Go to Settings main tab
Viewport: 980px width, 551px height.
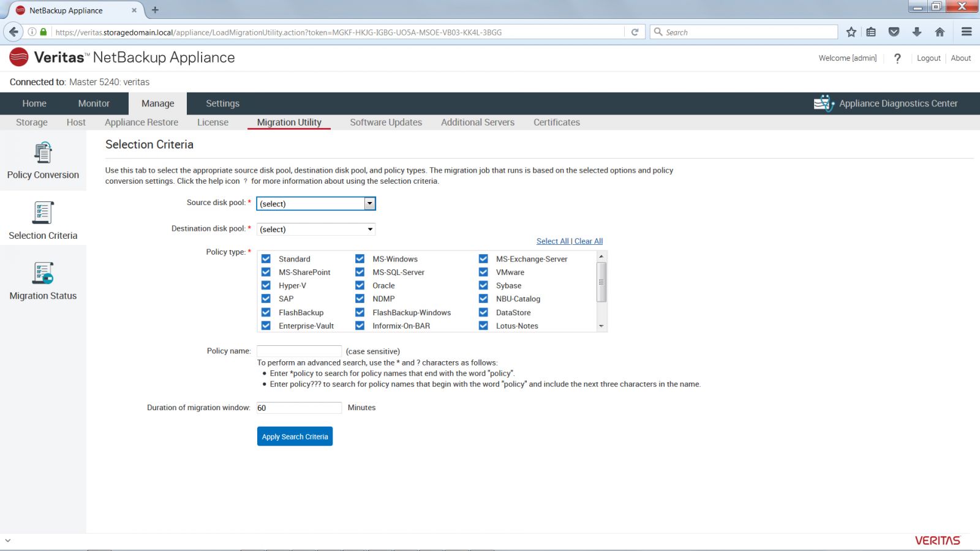(x=222, y=103)
